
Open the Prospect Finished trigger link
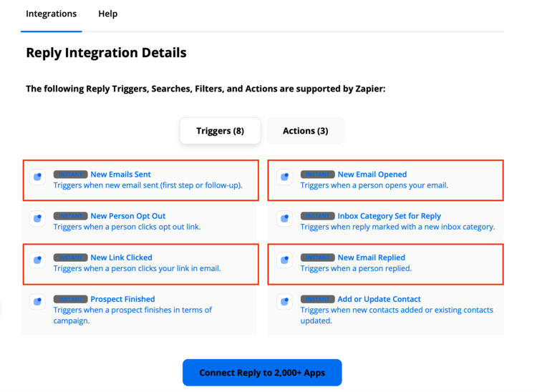(x=122, y=299)
